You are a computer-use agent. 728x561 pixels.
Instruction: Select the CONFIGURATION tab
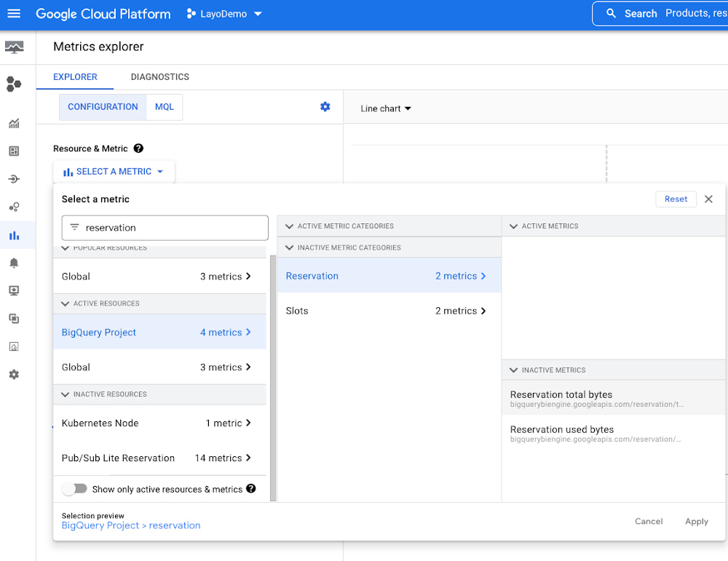[103, 107]
